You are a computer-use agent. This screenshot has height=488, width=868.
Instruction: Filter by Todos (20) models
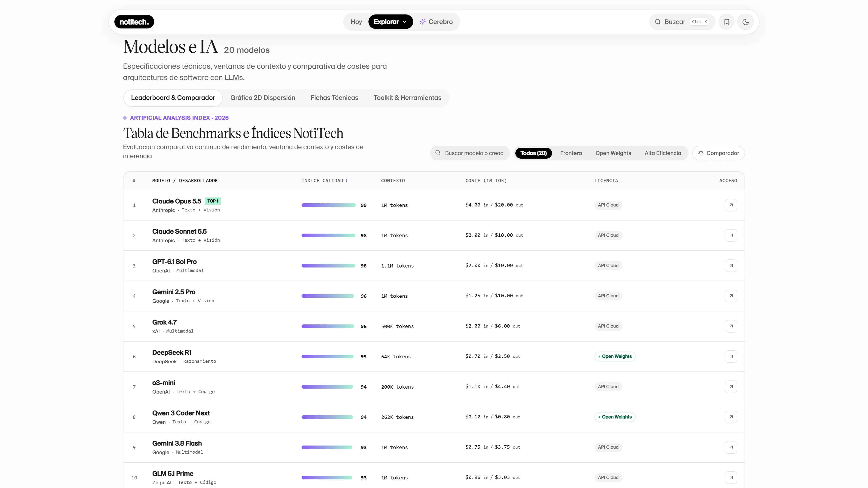533,153
